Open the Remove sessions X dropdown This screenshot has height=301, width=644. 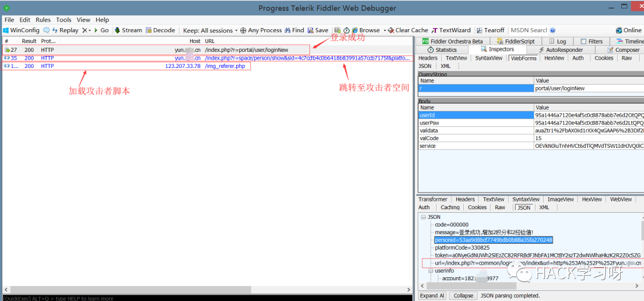[x=86, y=30]
